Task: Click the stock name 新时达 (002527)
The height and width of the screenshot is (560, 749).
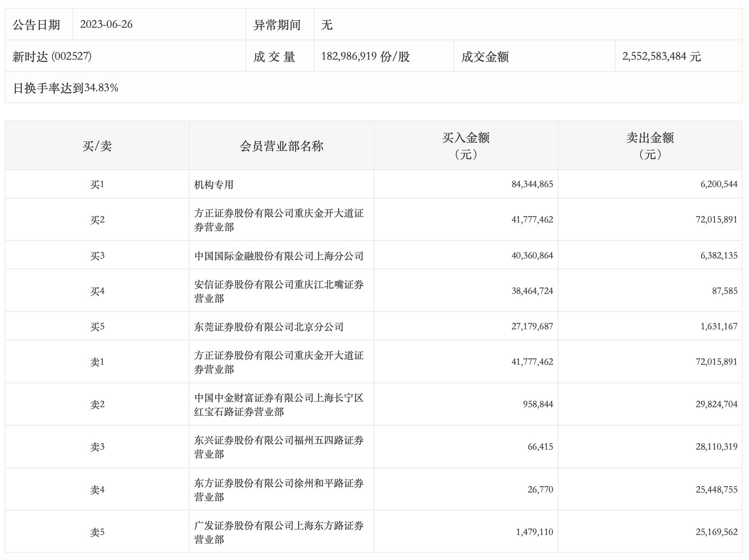Action: click(52, 56)
